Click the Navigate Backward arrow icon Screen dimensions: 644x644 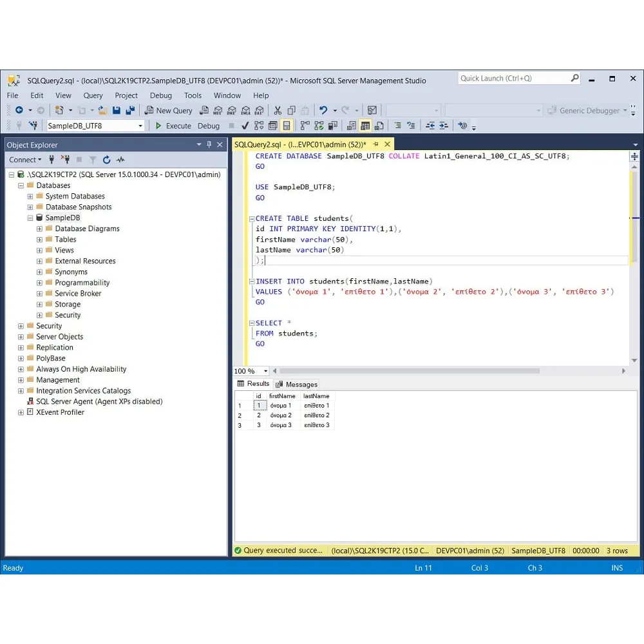tap(19, 110)
